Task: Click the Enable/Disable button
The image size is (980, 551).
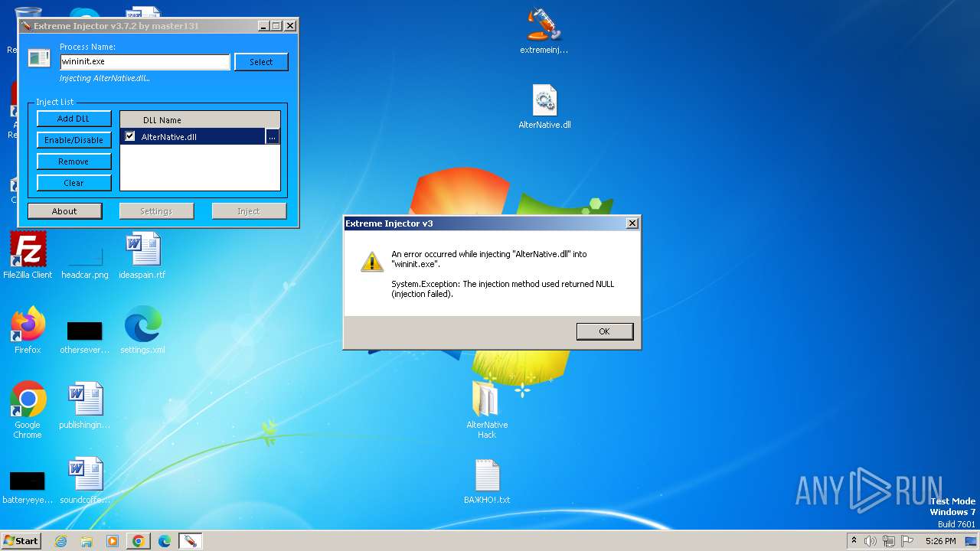Action: click(73, 140)
